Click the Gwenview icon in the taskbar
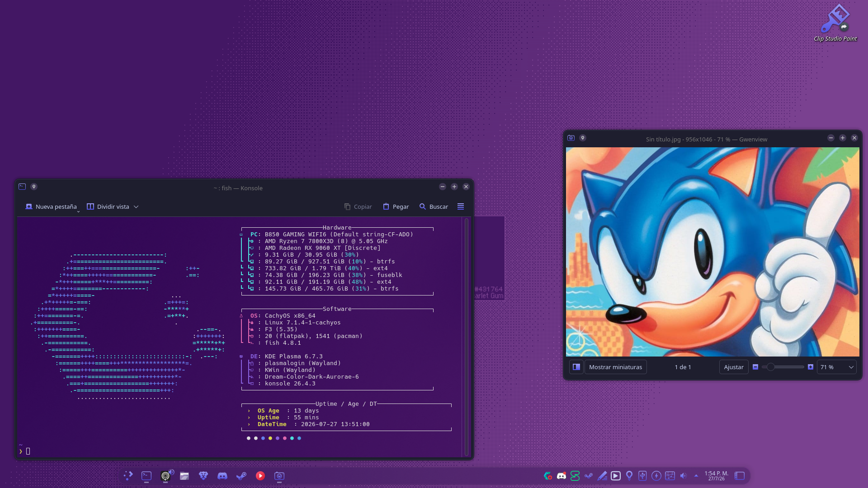This screenshot has height=488, width=868. coord(279,475)
